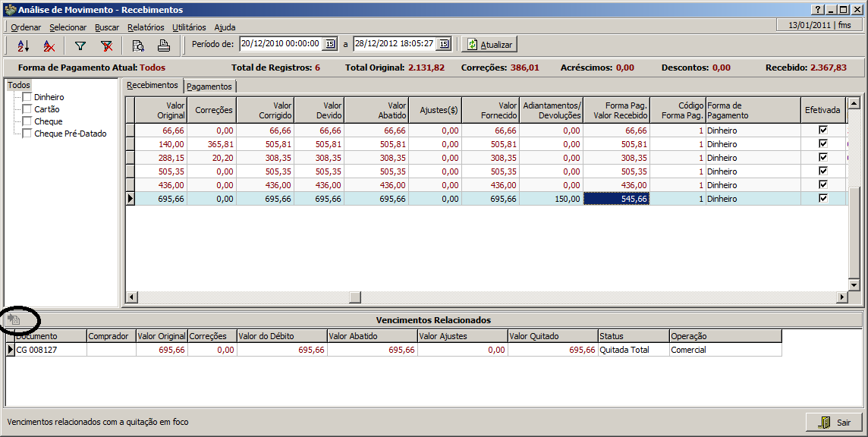
Task: Tick the Cheque Pré-Datado checkbox
Action: [27, 134]
